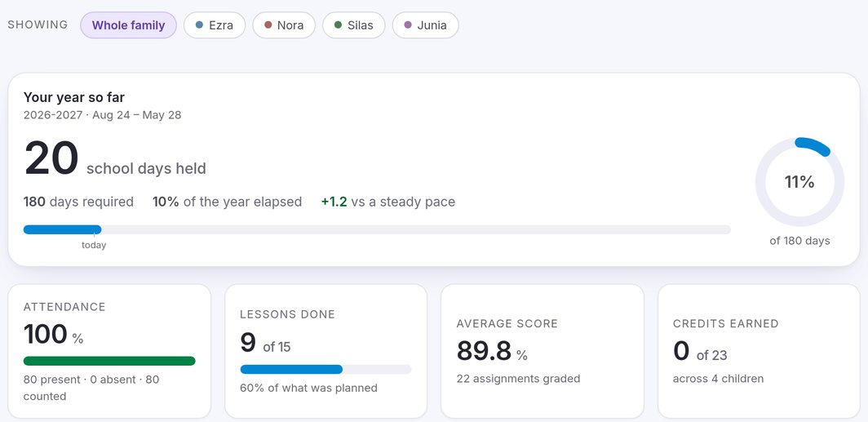
Task: Click the '180 days required' text
Action: (78, 202)
